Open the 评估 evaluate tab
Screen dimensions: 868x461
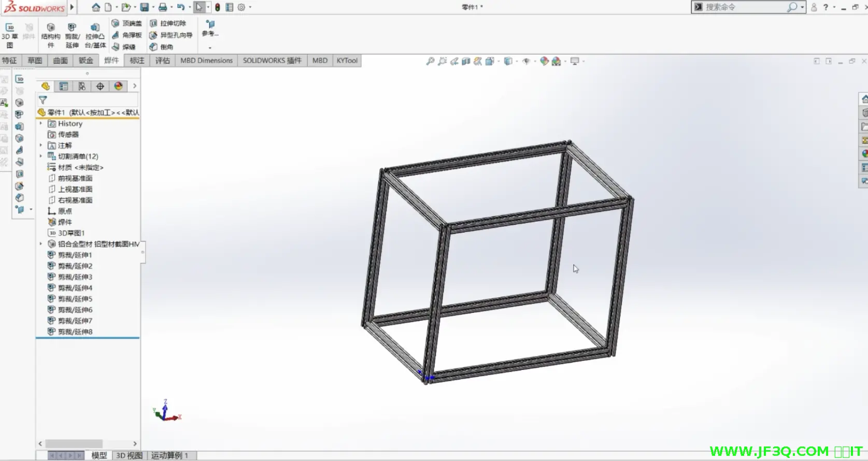163,61
